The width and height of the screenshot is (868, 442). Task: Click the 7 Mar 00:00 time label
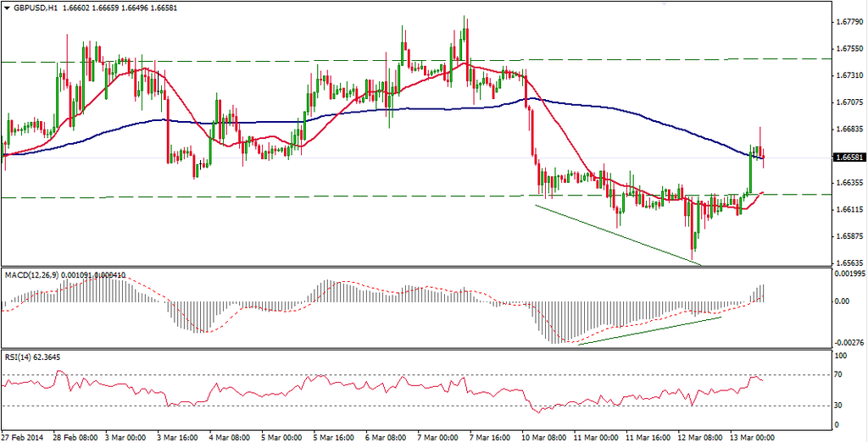(x=440, y=436)
